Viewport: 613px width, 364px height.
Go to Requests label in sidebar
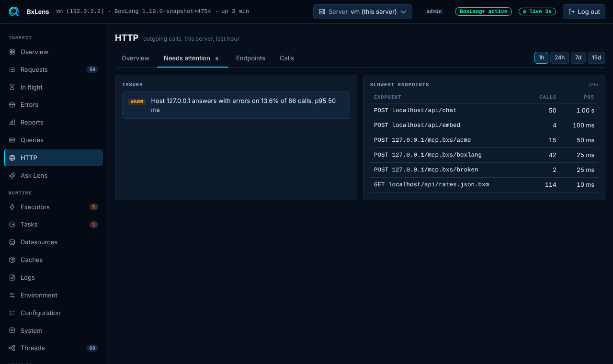(x=34, y=69)
